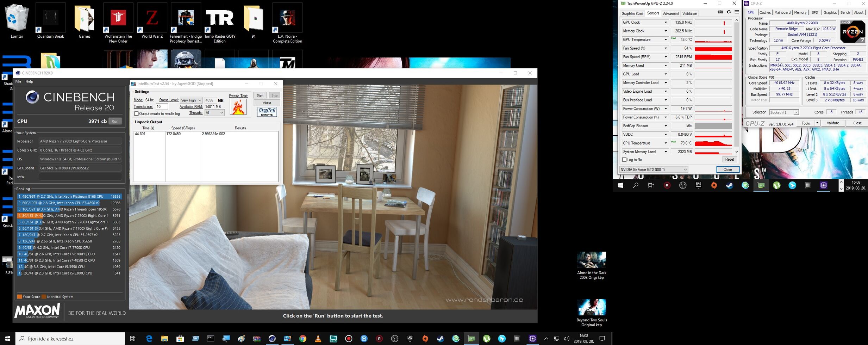The width and height of the screenshot is (868, 345).
Task: Select the Quantum Break desktop shortcut
Action: point(51,21)
